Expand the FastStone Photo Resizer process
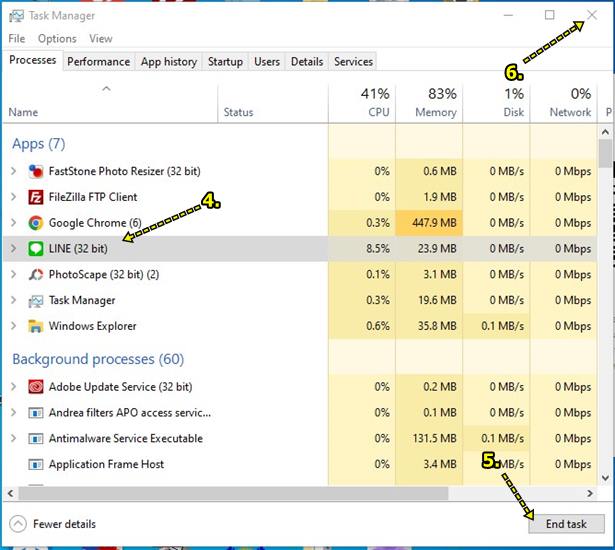The image size is (615, 550). [14, 171]
